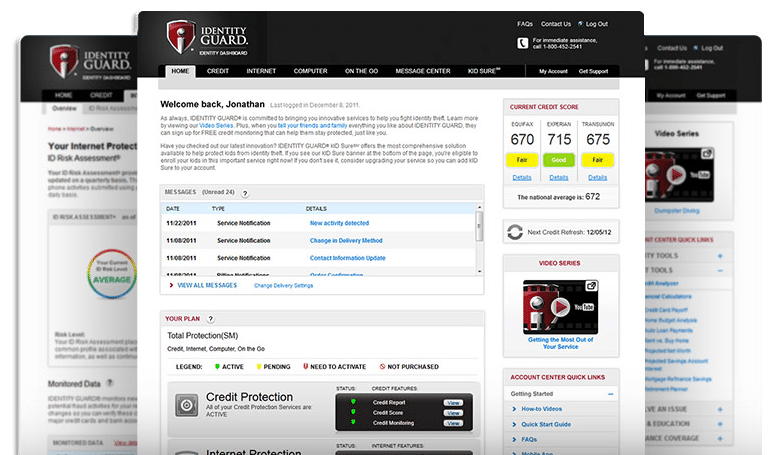Image resolution: width=778 pixels, height=455 pixels.
Task: Click Experian Good rating badge
Action: point(559,160)
